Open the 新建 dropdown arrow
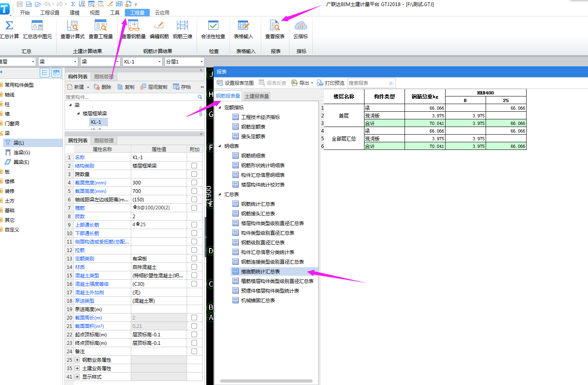Screen dimensions: 588x385 pyautogui.click(x=88, y=87)
